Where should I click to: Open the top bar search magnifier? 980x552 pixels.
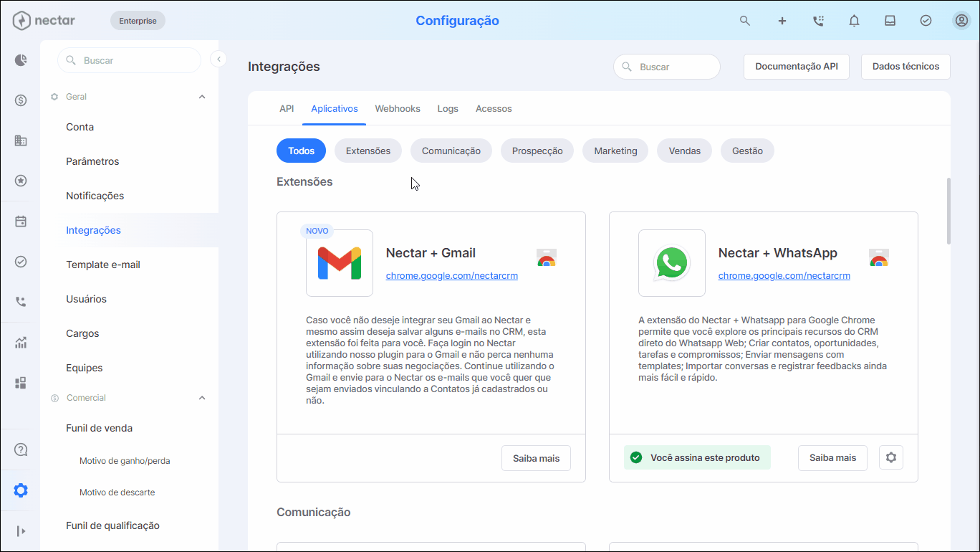(x=745, y=21)
